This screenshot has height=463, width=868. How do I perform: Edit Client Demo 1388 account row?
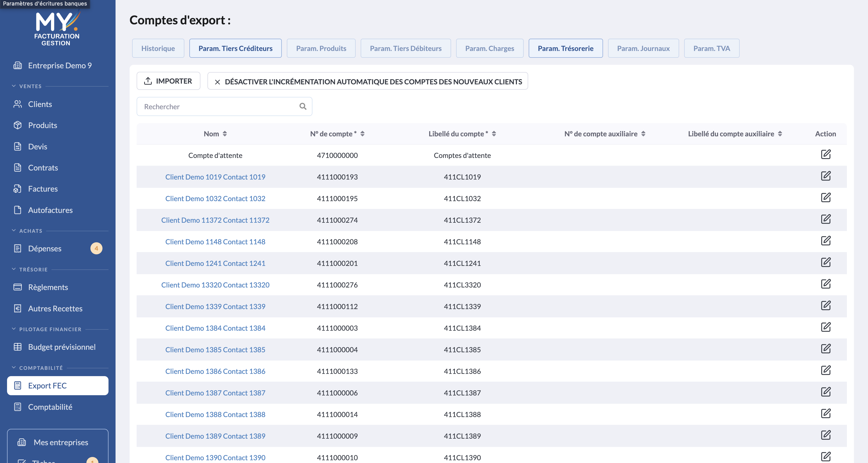click(x=826, y=413)
